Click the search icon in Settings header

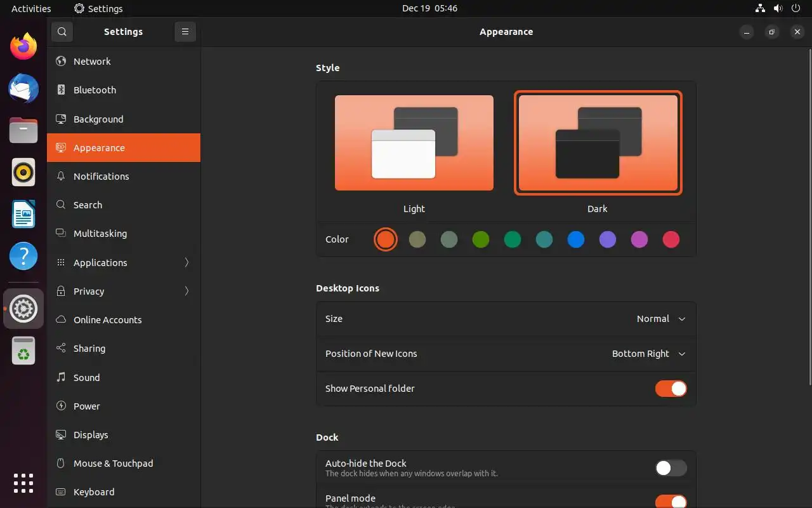click(62, 32)
